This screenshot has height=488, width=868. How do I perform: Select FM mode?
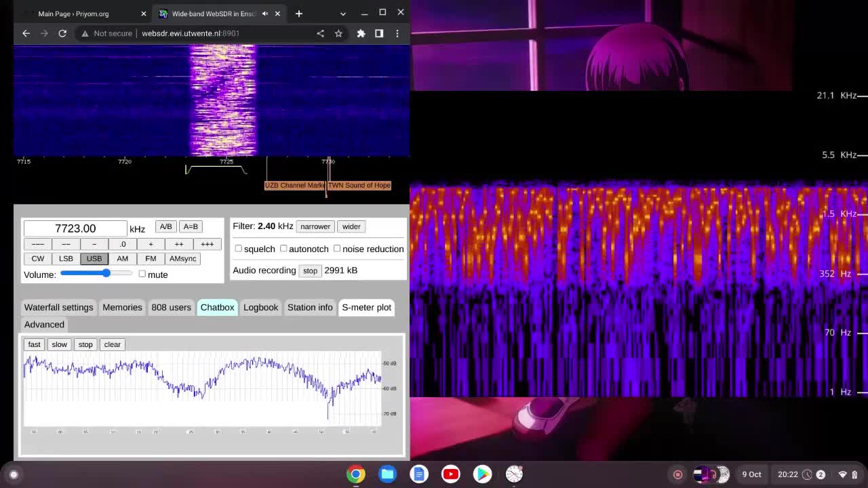pos(151,258)
